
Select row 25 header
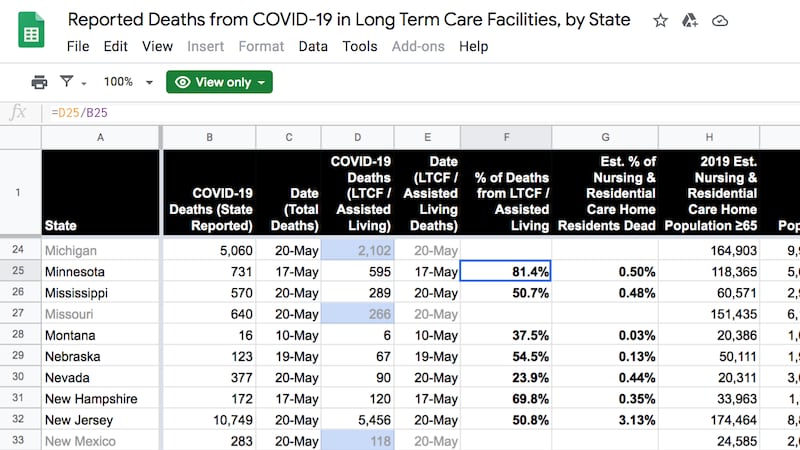pyautogui.click(x=20, y=271)
